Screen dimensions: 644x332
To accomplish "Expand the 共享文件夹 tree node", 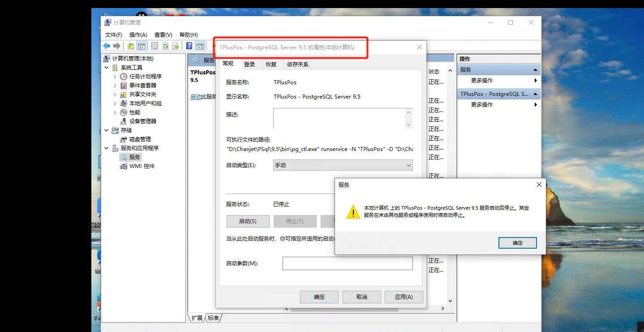I will click(x=115, y=95).
